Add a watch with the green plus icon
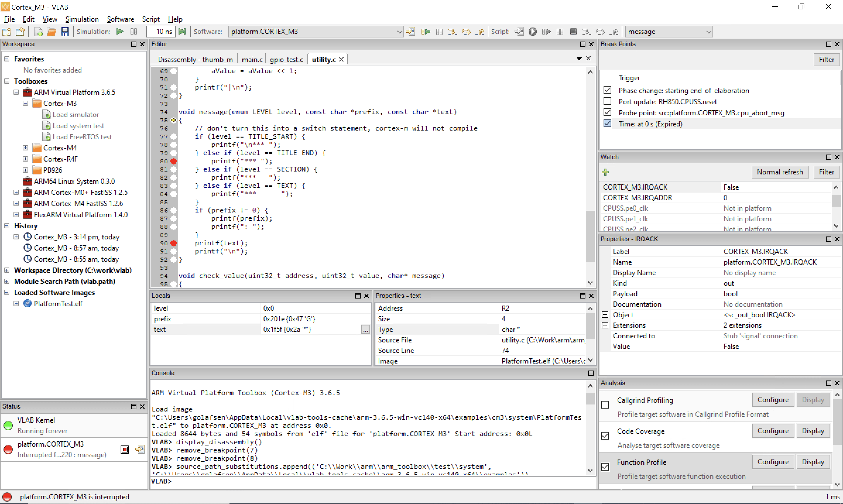This screenshot has height=504, width=843. (x=605, y=172)
